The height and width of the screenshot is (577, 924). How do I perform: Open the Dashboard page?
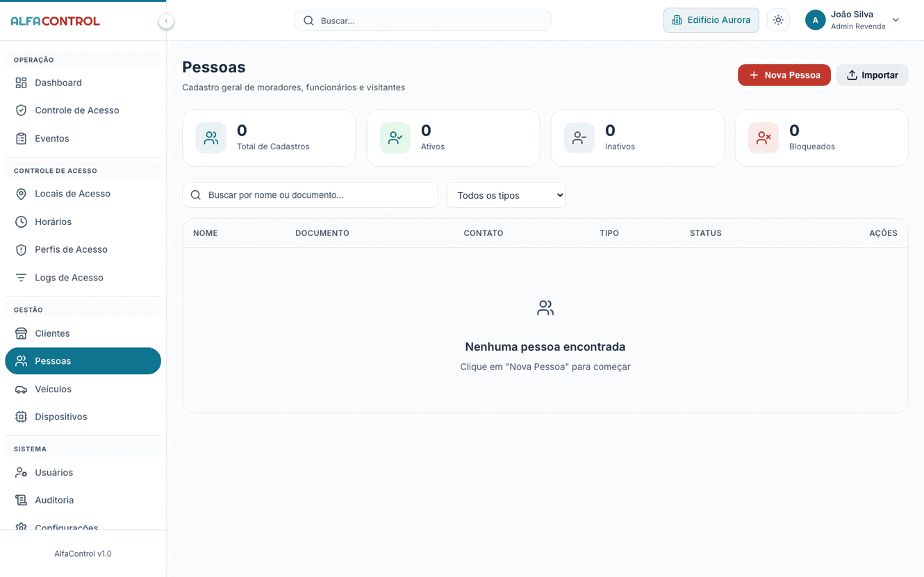[x=83, y=83]
